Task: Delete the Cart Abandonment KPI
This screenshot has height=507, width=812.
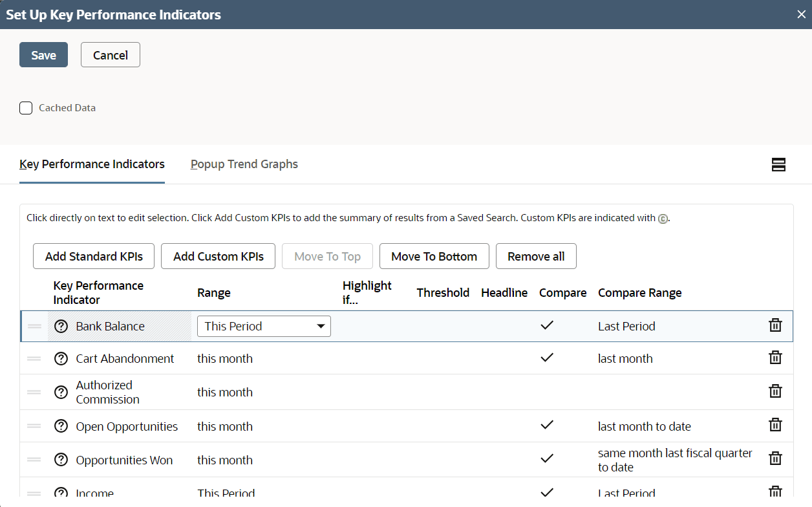Action: [x=775, y=356]
